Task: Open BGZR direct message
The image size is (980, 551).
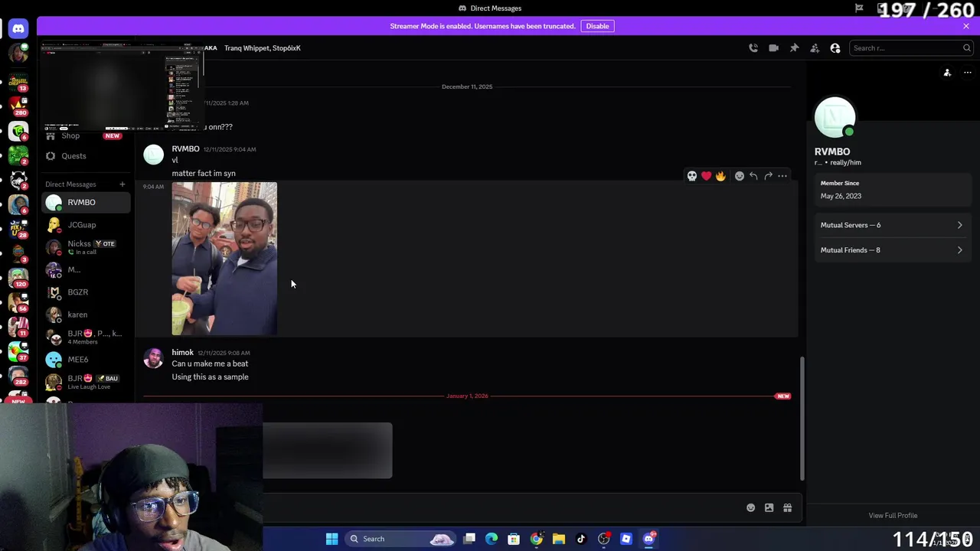Action: tap(86, 292)
